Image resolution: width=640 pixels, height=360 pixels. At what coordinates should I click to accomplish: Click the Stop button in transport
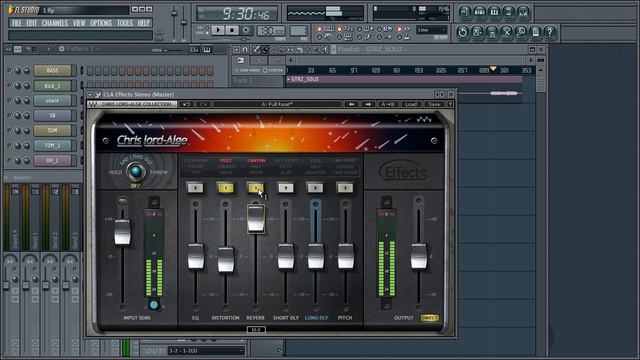pos(232,30)
